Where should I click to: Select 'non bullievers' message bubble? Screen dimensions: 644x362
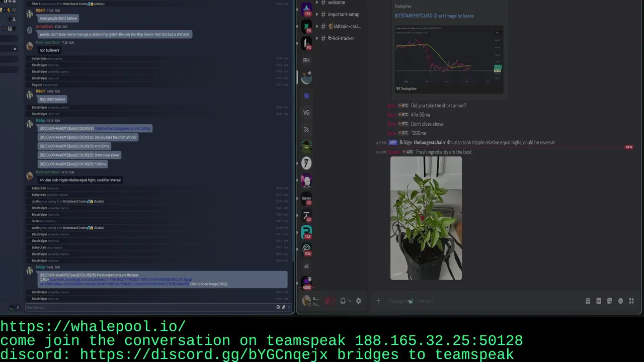click(x=49, y=50)
